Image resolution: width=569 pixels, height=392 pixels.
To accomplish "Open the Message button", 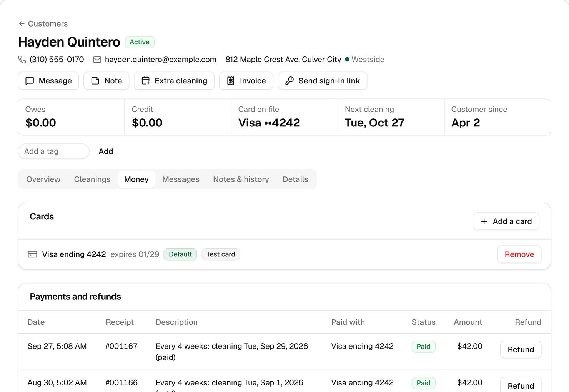I will (48, 81).
